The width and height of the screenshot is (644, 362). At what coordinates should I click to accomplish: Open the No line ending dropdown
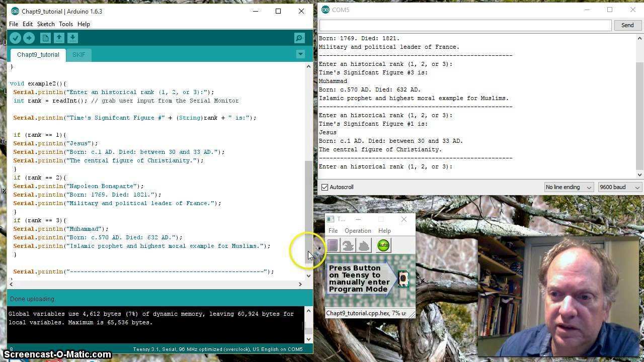coord(569,187)
